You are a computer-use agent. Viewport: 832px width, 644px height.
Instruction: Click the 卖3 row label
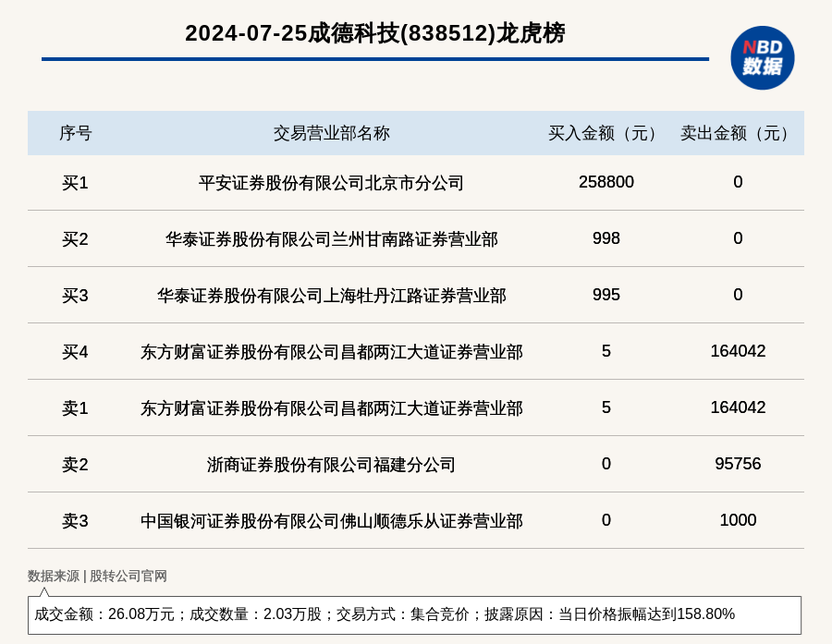(x=75, y=521)
